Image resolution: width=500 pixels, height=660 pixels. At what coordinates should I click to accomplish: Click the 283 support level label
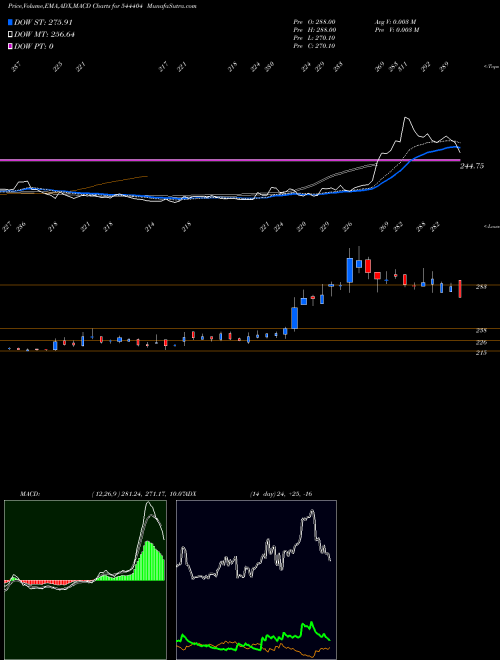pyautogui.click(x=481, y=287)
